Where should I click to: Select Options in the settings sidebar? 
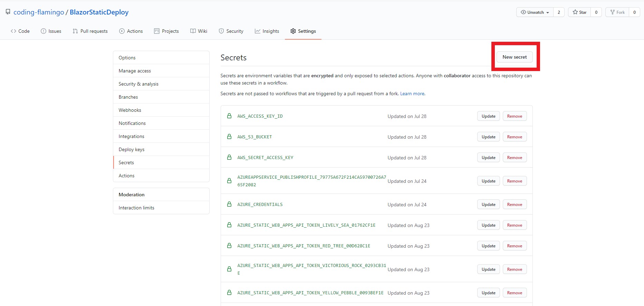pos(161,58)
